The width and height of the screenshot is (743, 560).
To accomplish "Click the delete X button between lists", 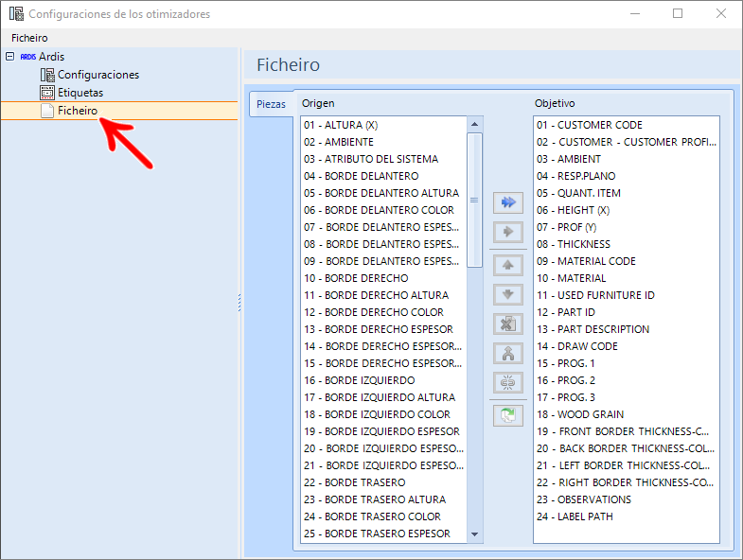I will [x=508, y=324].
